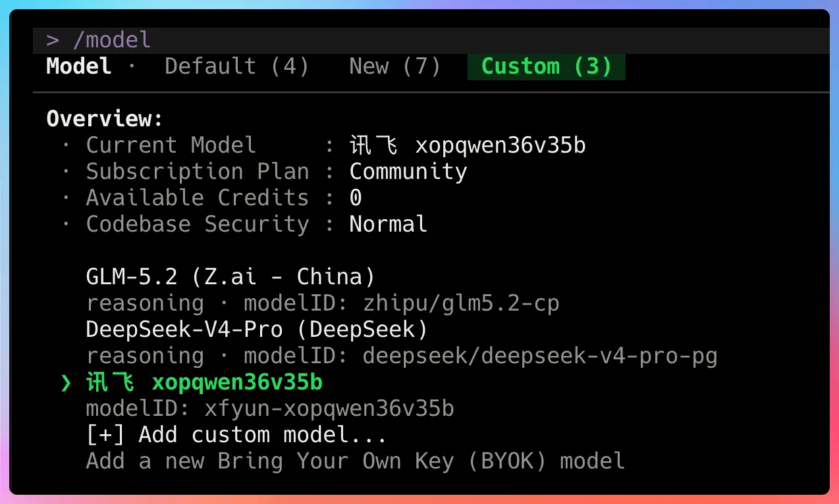Choose the DeepSeek-V4-Pro (DeepSeek) model
This screenshot has width=839, height=504.
(257, 329)
